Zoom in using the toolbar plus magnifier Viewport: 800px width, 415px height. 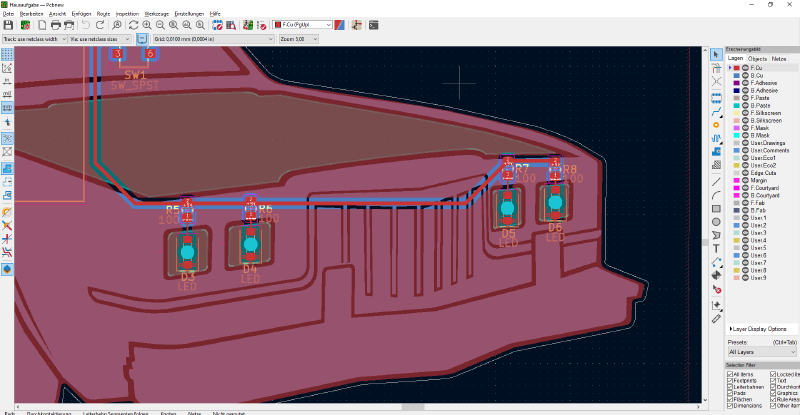(x=147, y=25)
